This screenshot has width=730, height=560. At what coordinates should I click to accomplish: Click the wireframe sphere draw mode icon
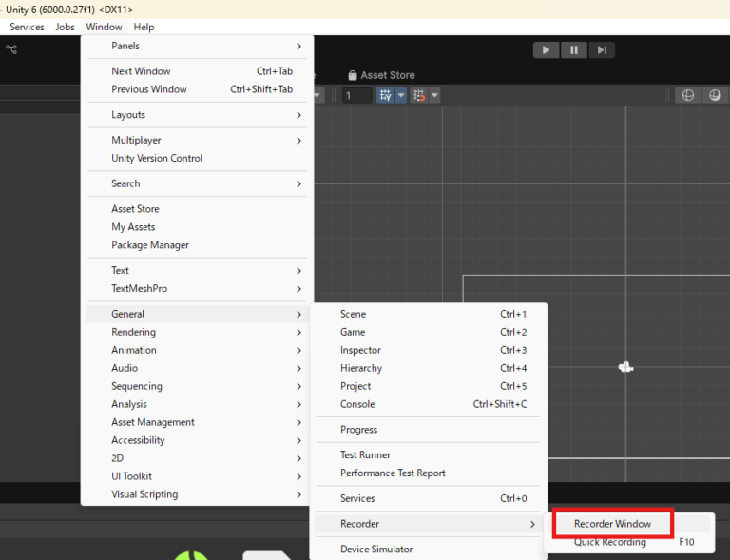coord(687,95)
